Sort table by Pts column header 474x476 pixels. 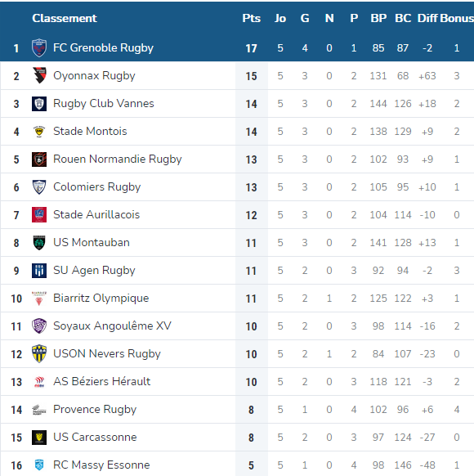pyautogui.click(x=252, y=18)
